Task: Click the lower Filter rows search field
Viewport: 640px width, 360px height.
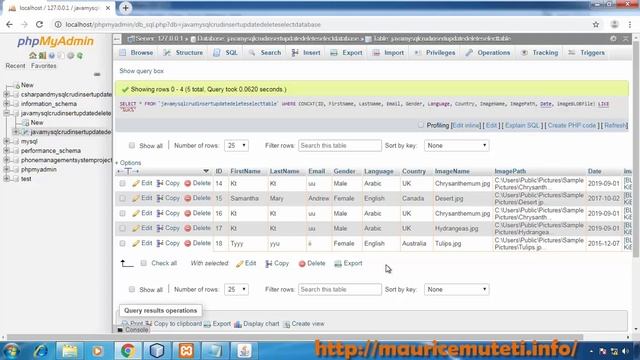Action: (340, 289)
